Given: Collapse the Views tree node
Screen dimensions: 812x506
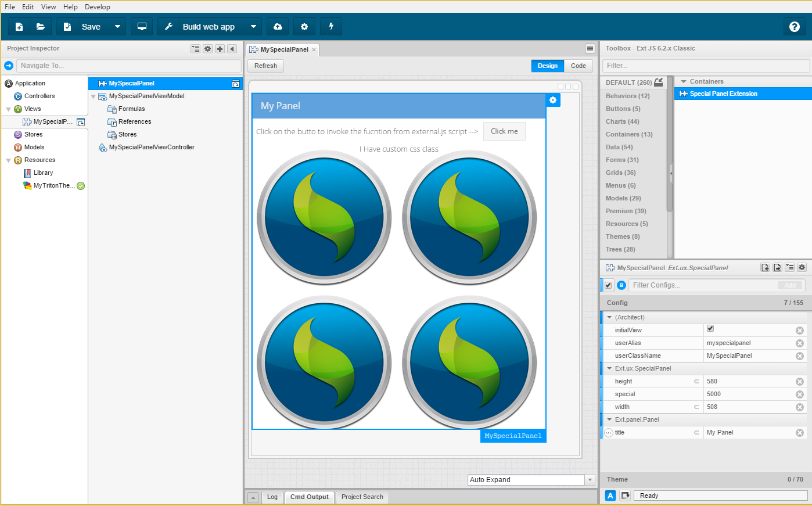Looking at the screenshot, I should pyautogui.click(x=8, y=109).
